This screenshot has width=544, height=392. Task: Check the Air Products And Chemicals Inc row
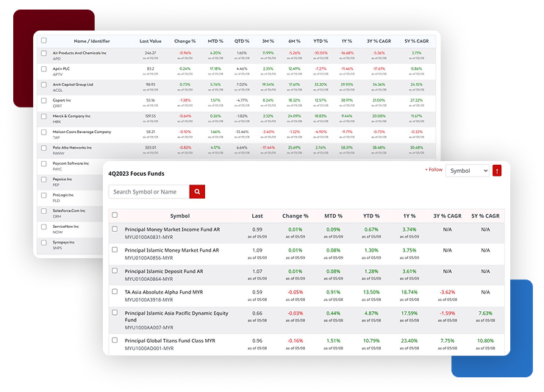tap(43, 53)
